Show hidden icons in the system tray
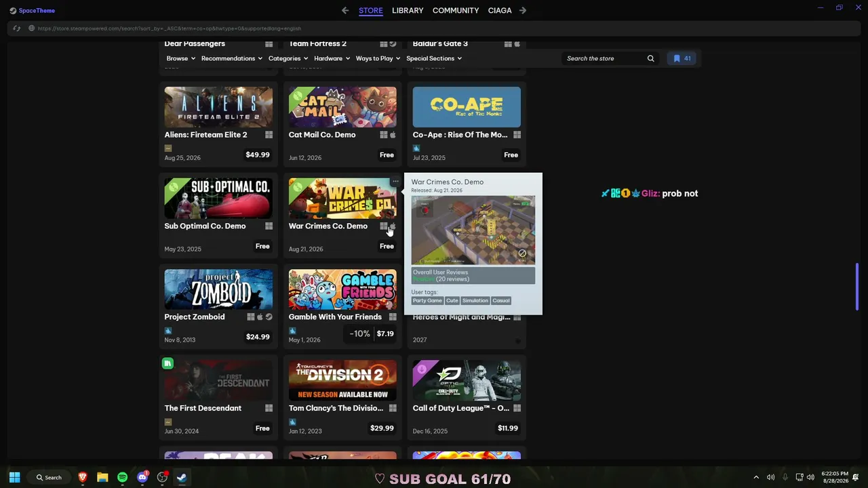The width and height of the screenshot is (868, 488). [756, 477]
